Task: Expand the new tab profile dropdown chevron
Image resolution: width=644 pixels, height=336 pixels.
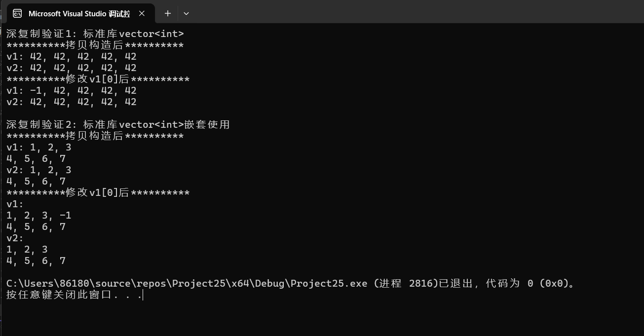Action: (186, 14)
